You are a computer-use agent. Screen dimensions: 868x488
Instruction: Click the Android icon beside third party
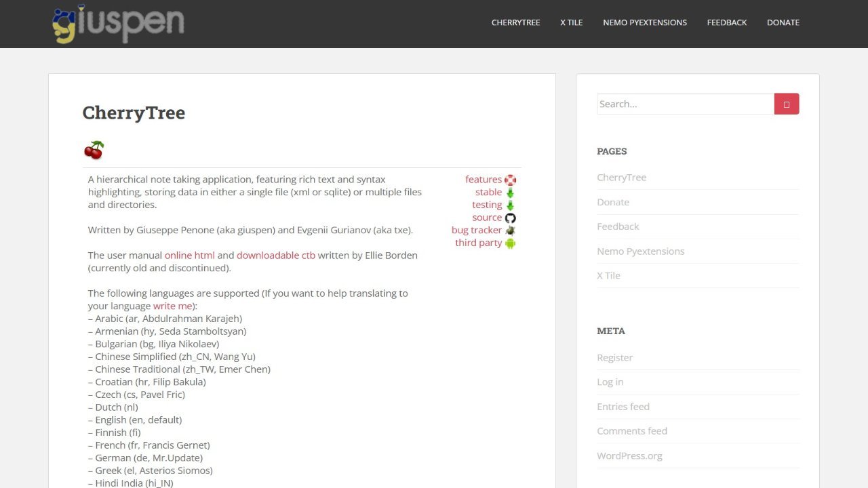(x=510, y=243)
